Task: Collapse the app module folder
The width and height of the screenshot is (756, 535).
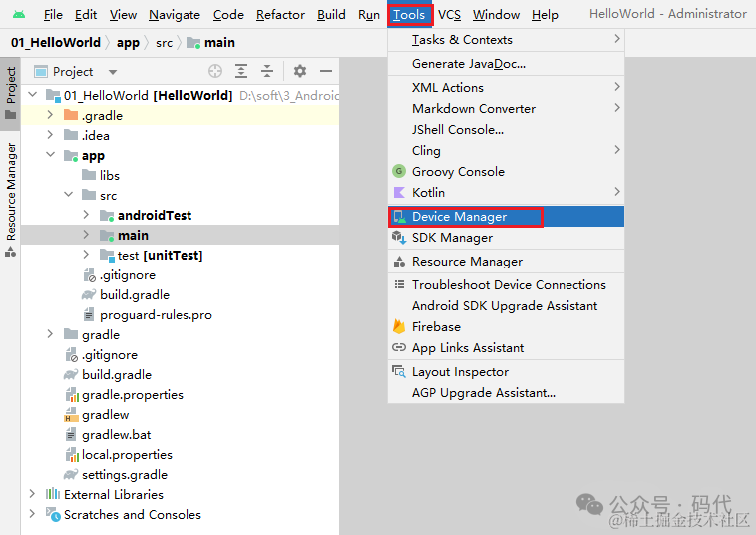Action: (50, 155)
